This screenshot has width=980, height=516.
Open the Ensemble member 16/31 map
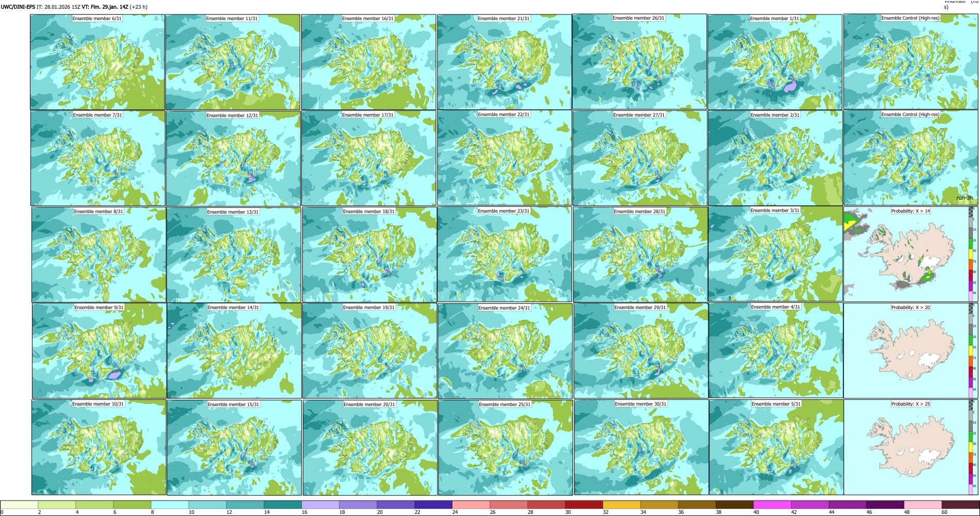click(x=368, y=62)
